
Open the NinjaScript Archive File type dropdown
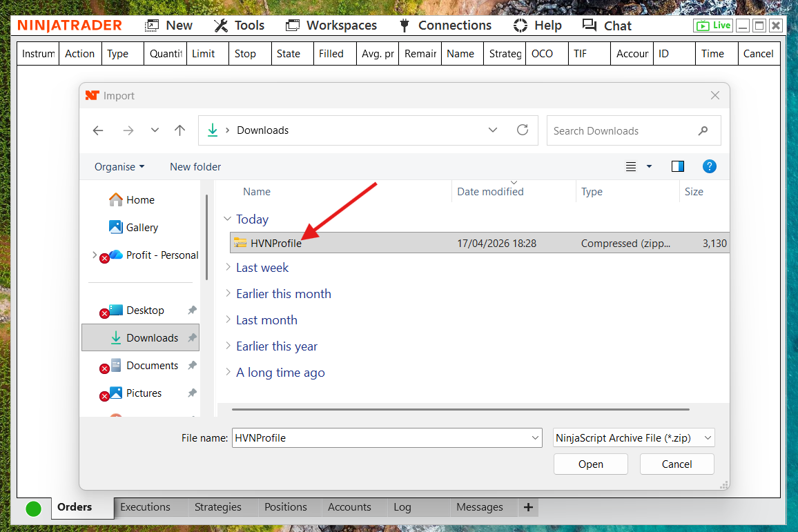pyautogui.click(x=634, y=438)
